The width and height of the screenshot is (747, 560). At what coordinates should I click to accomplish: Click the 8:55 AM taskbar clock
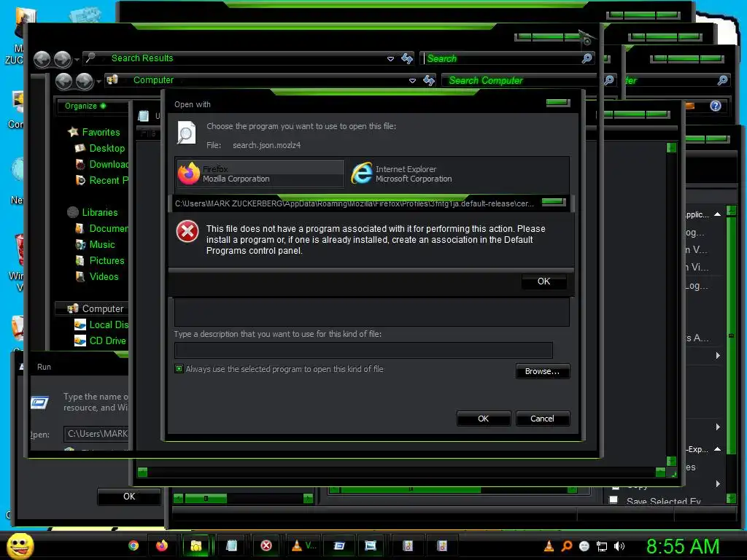(682, 546)
